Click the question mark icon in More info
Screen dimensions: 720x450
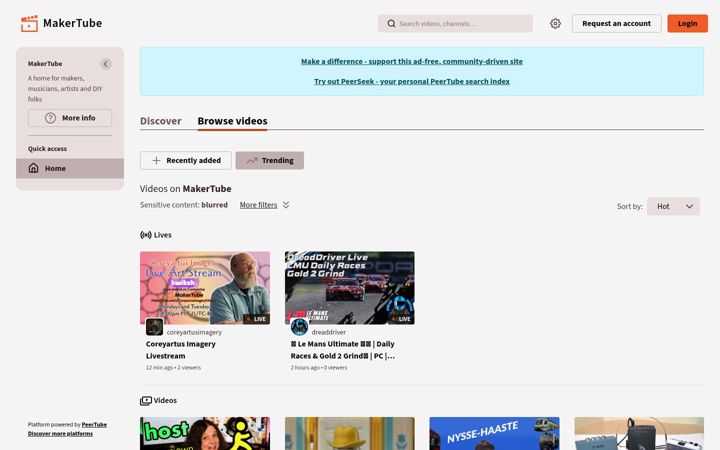tap(51, 118)
